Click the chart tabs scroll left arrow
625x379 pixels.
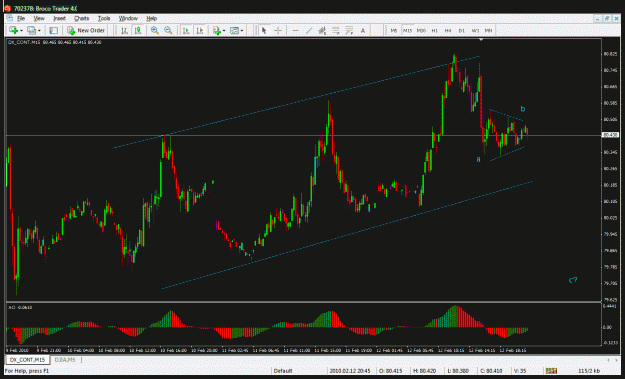click(608, 360)
